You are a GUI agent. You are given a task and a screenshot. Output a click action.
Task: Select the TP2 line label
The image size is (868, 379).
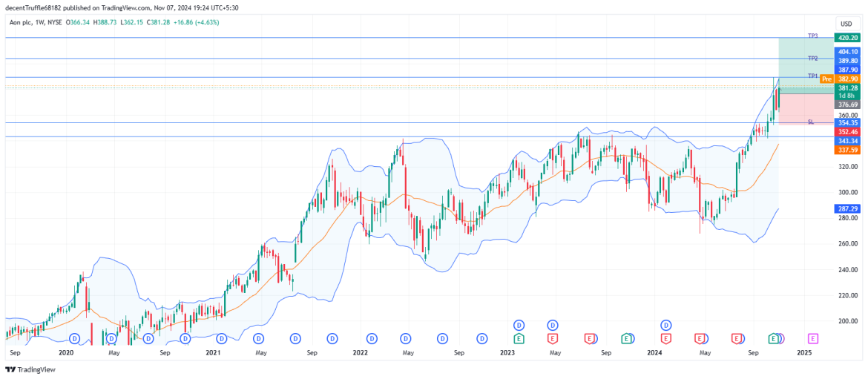pyautogui.click(x=812, y=57)
